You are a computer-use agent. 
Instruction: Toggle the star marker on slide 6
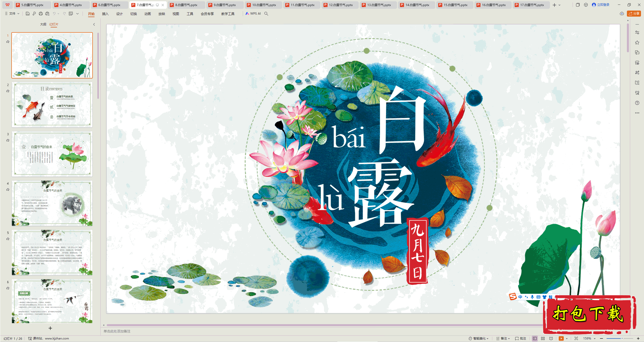(8, 288)
